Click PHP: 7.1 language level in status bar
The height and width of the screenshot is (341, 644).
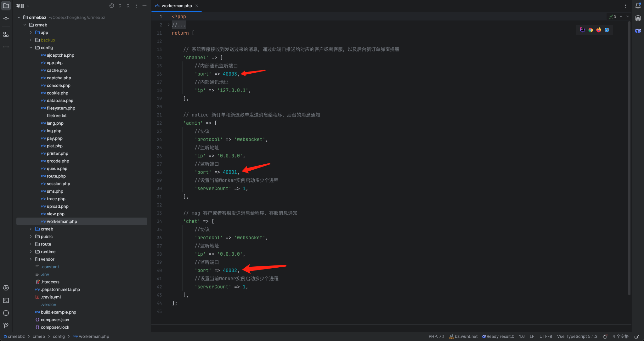(436, 336)
